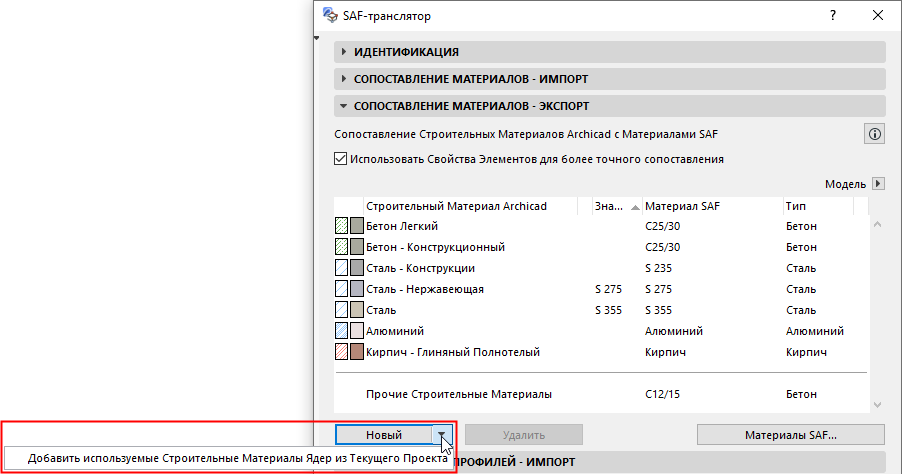Click hatch pattern icon for Алюминий
The image size is (902, 474).
point(342,331)
